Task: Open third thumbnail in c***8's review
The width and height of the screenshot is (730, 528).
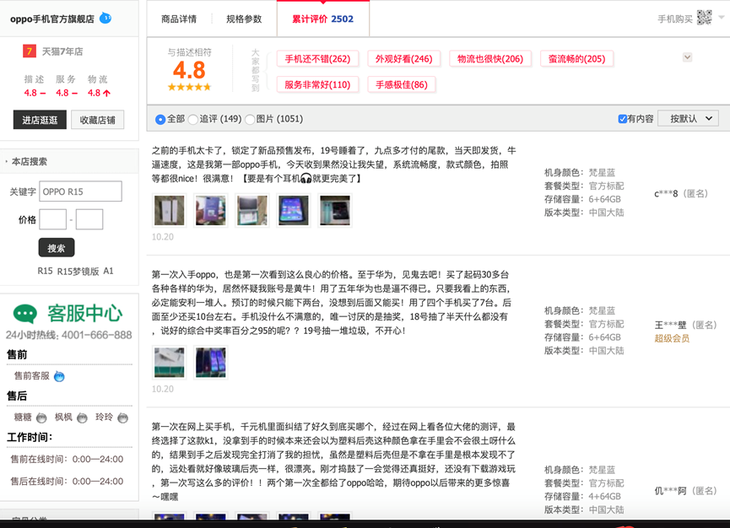Action: pos(252,210)
